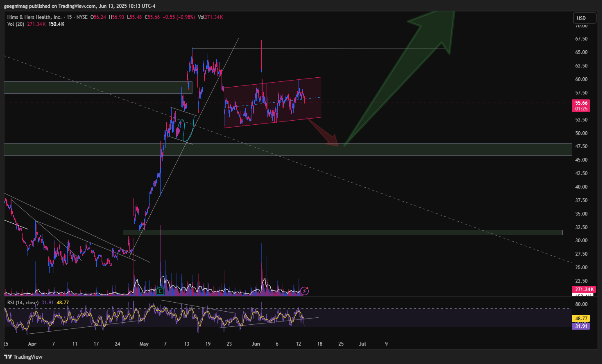Click the '25.00' price axis label

coord(581,267)
